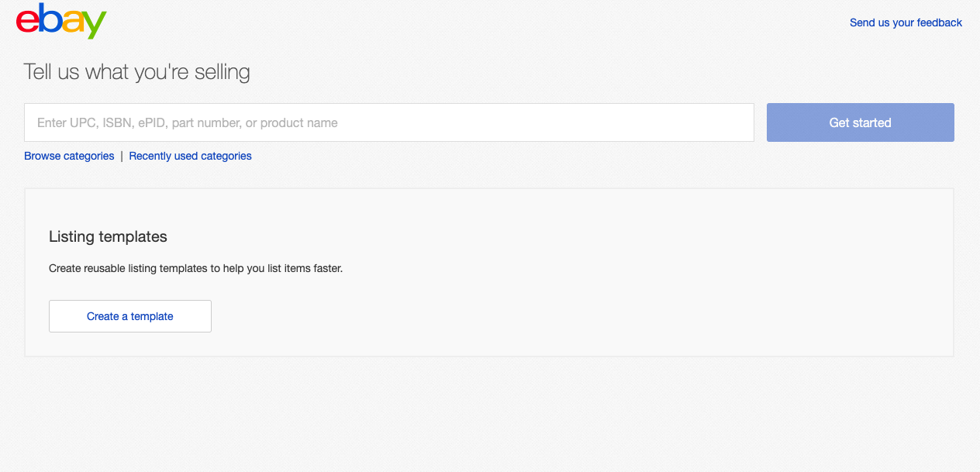Click the reusable listing templates description text
The height and width of the screenshot is (472, 980).
click(195, 268)
